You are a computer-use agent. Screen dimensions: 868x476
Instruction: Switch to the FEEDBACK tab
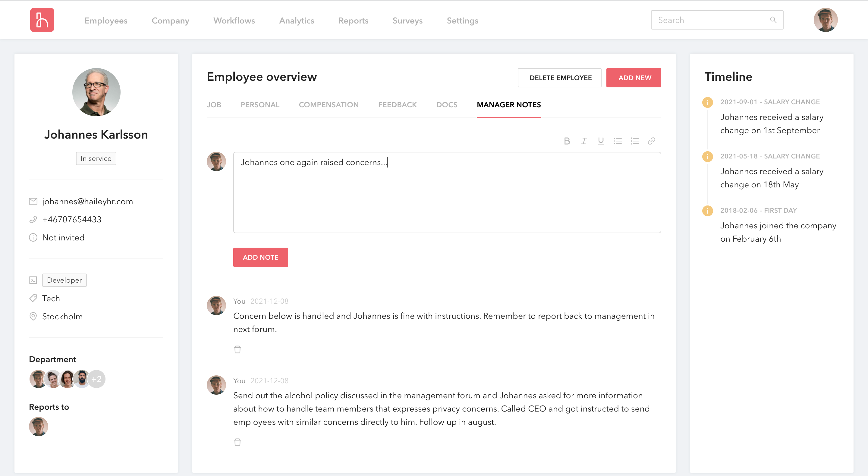398,105
